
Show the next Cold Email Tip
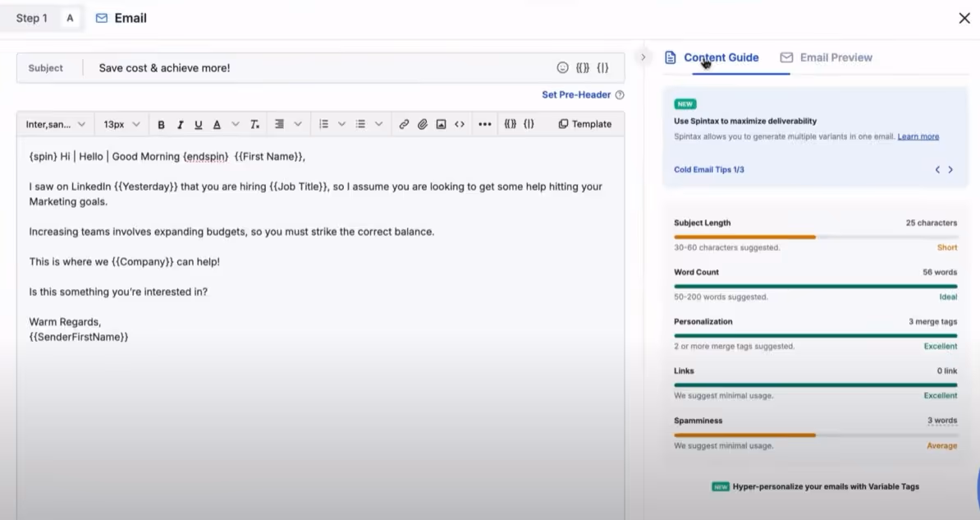click(x=950, y=169)
